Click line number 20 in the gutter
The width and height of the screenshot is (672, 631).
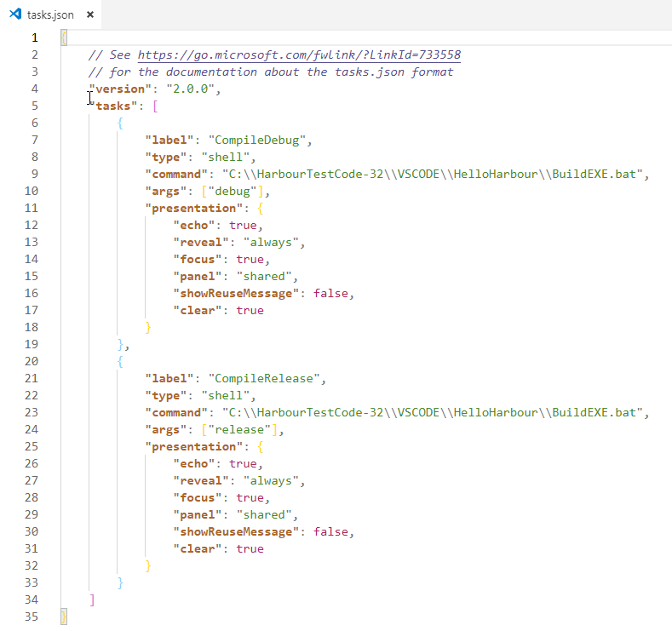[34, 361]
